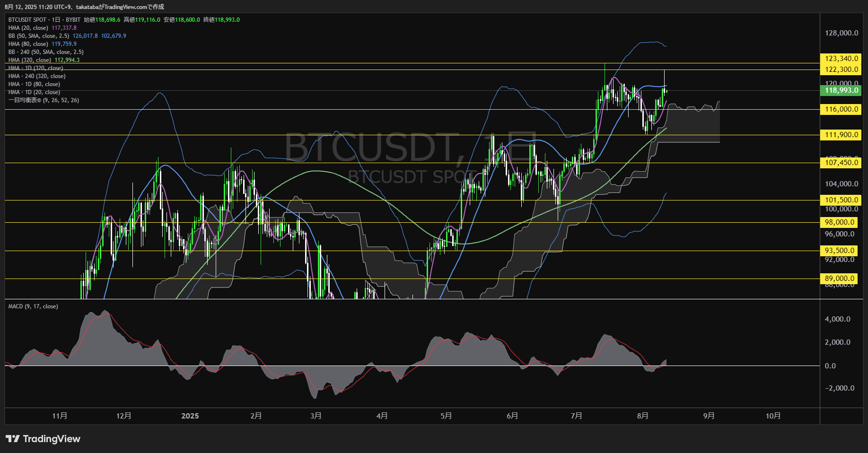
Task: Select the HMA (320, close) 112,994.3 legend
Action: pos(44,60)
